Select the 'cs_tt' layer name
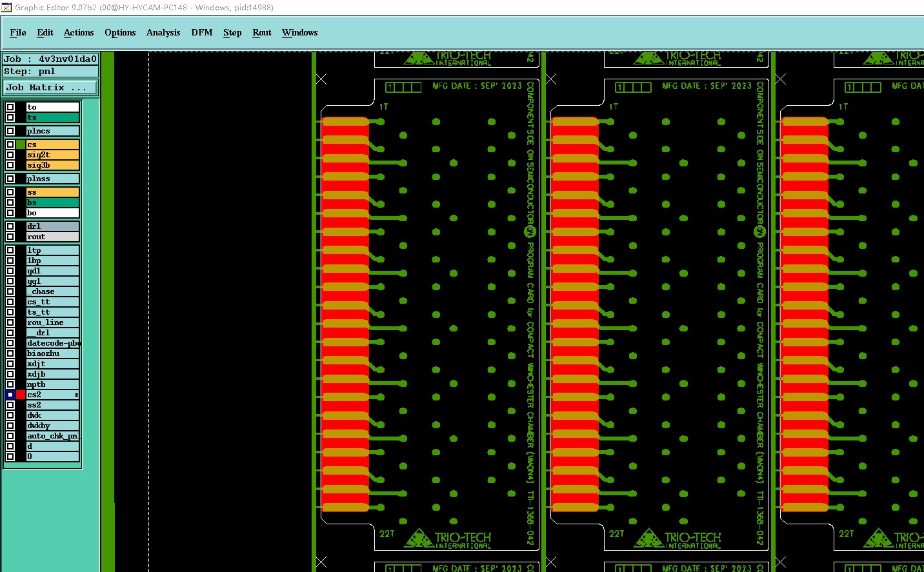This screenshot has width=924, height=572. [x=53, y=302]
